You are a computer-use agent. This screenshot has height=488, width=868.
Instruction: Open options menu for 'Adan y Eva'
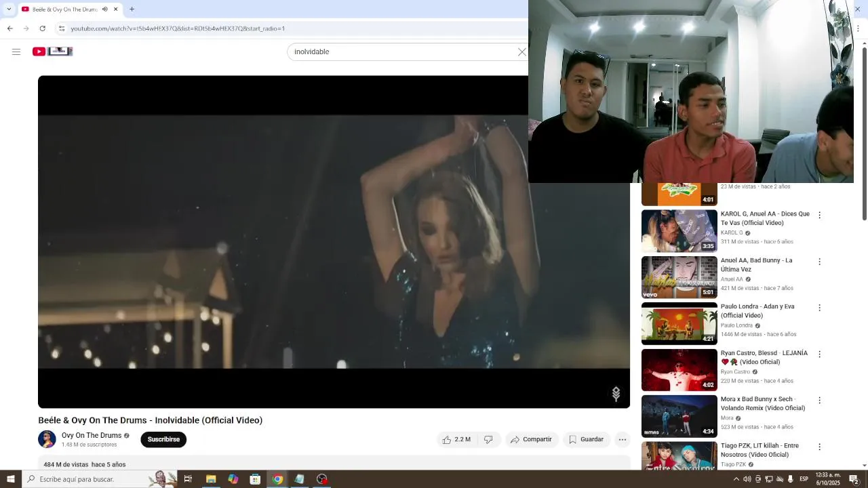[819, 308]
